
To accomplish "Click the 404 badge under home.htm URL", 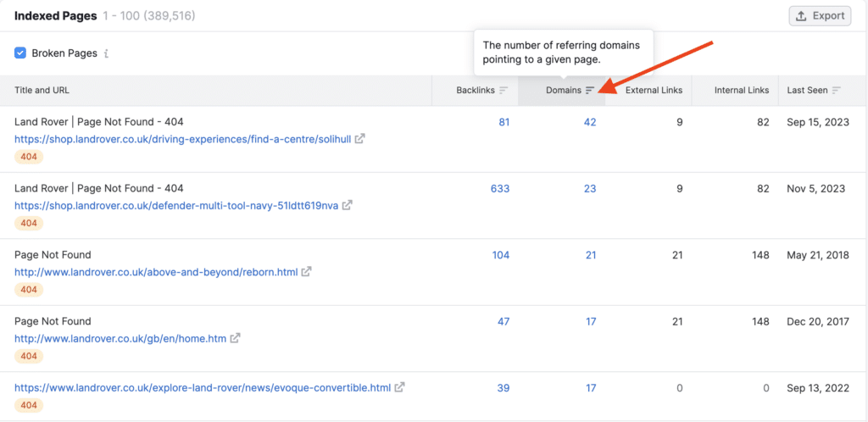I will point(29,356).
